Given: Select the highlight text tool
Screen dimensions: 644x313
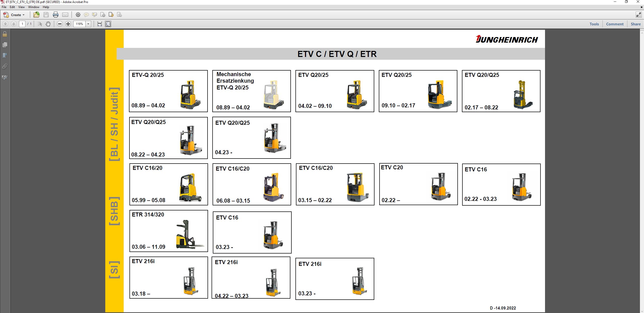Looking at the screenshot, I should [x=95, y=15].
